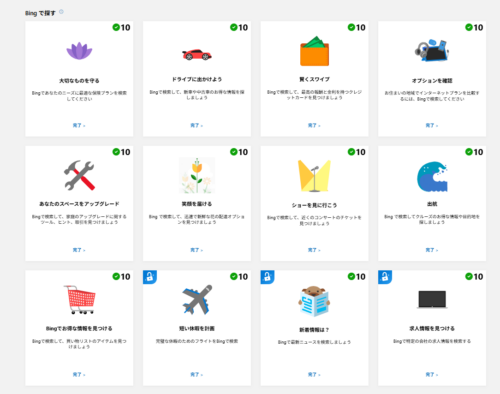Click the blue ocean wave icon

click(432, 177)
